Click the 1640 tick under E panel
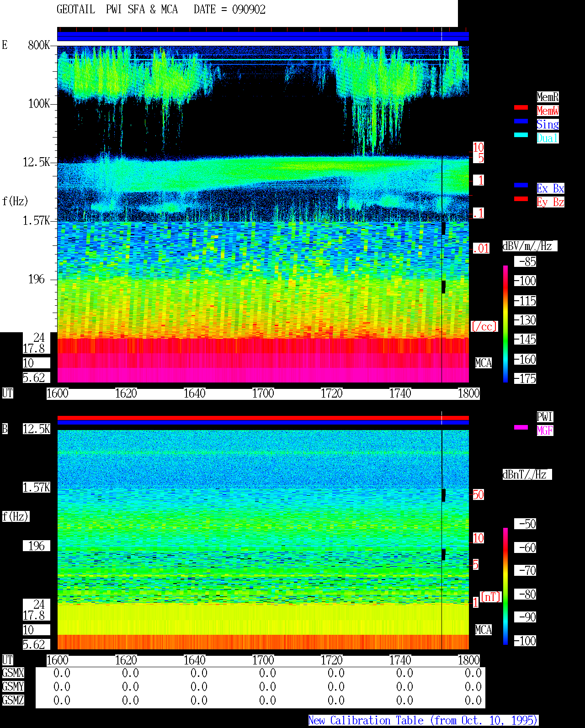585x728 pixels. click(194, 393)
